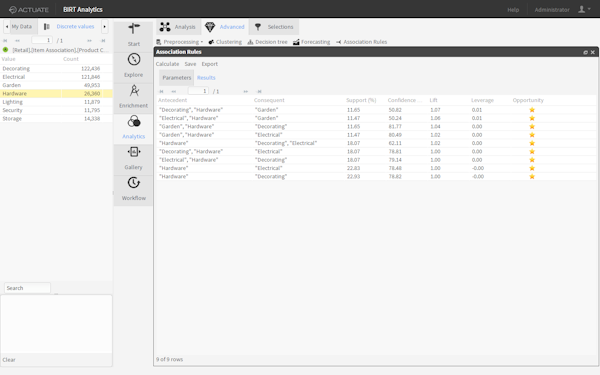Image resolution: width=600 pixels, height=375 pixels.
Task: Select the Security value row
Action: (x=56, y=110)
